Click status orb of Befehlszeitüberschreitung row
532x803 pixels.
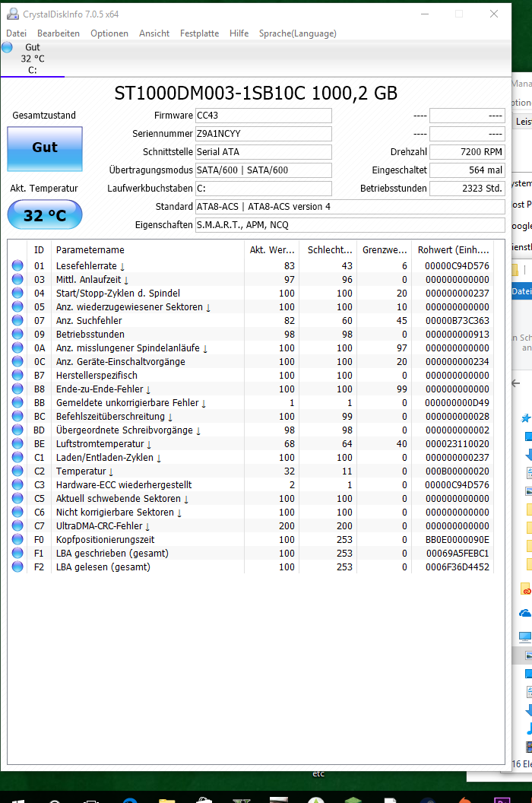point(17,416)
